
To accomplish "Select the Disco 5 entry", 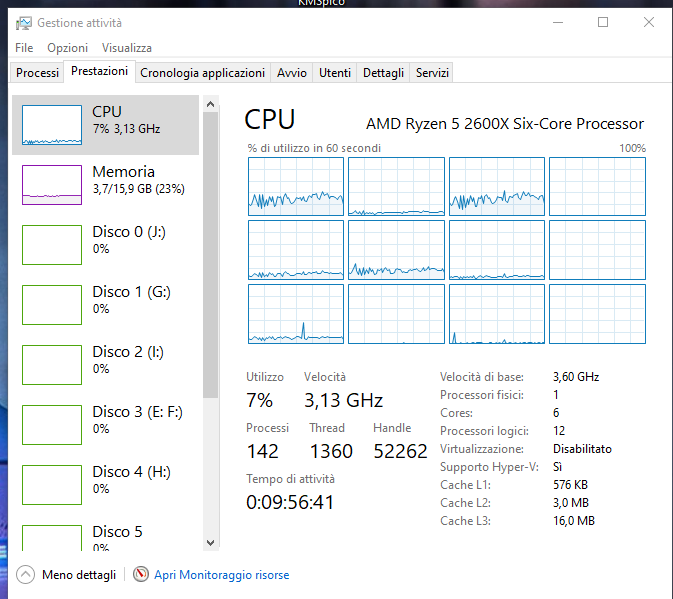I will click(106, 537).
